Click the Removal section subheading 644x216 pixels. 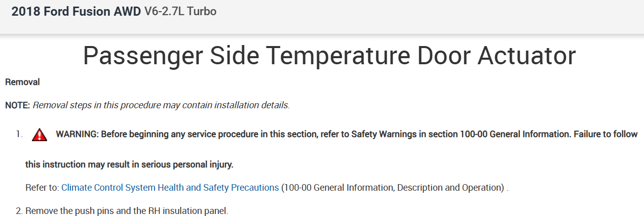pos(22,82)
